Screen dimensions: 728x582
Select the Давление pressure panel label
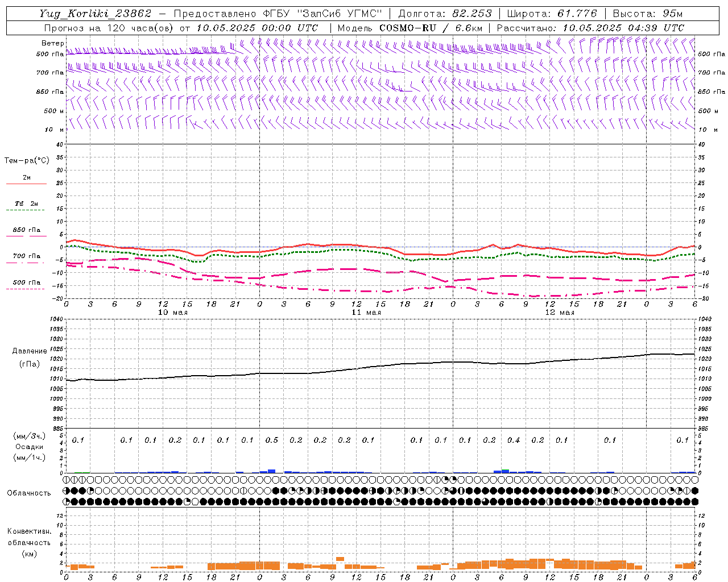pos(30,351)
